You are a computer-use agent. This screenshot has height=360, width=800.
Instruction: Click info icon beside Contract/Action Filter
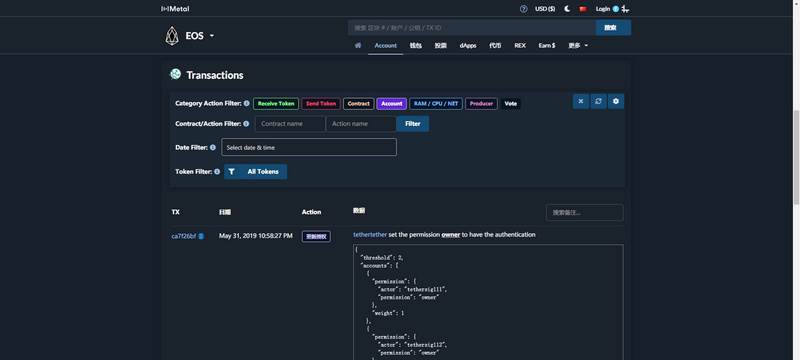click(246, 123)
